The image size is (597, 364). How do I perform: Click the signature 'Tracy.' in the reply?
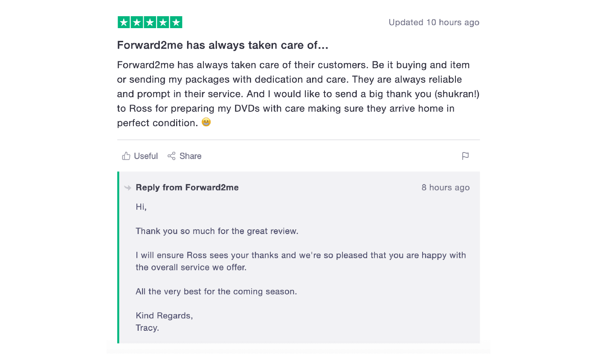click(x=147, y=328)
